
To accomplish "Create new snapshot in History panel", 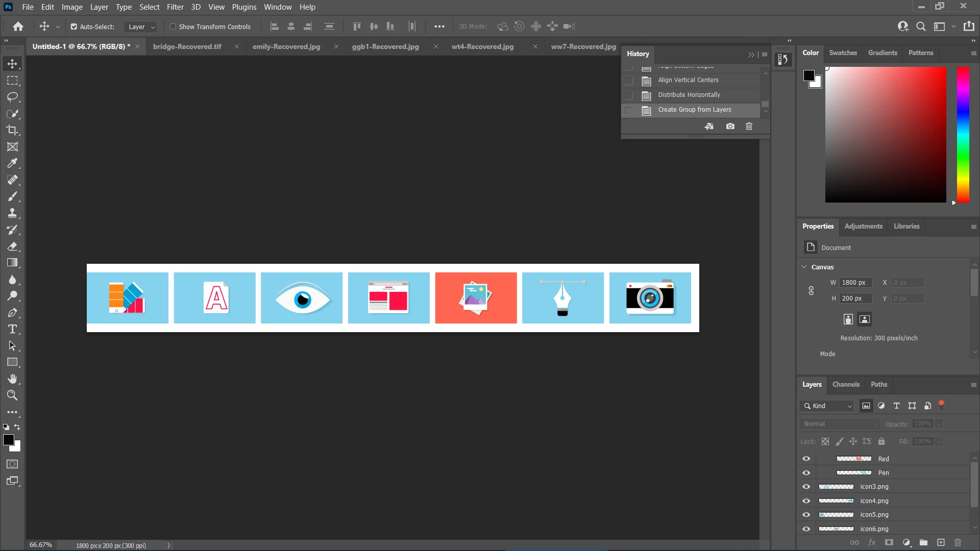I will point(730,126).
